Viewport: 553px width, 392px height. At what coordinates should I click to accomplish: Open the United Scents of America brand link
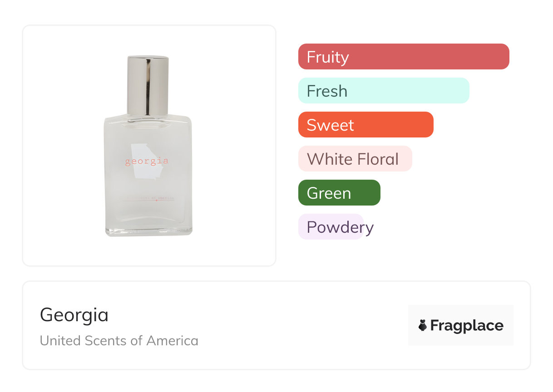pos(119,341)
